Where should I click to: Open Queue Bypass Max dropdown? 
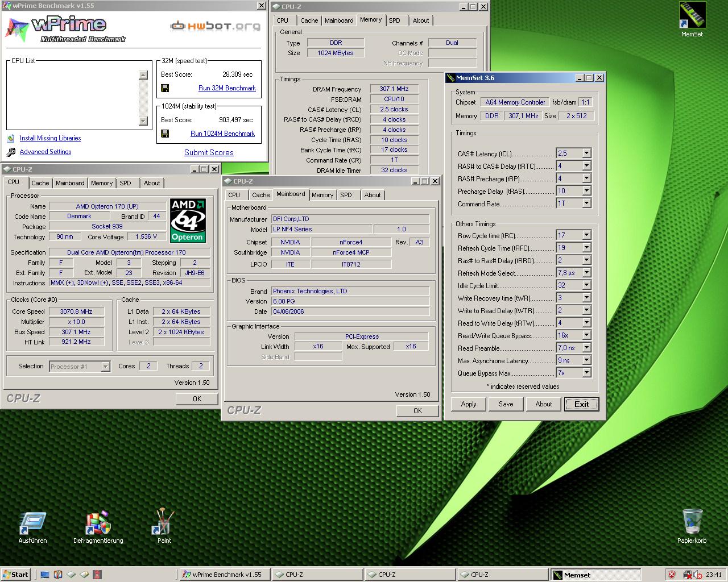point(586,373)
